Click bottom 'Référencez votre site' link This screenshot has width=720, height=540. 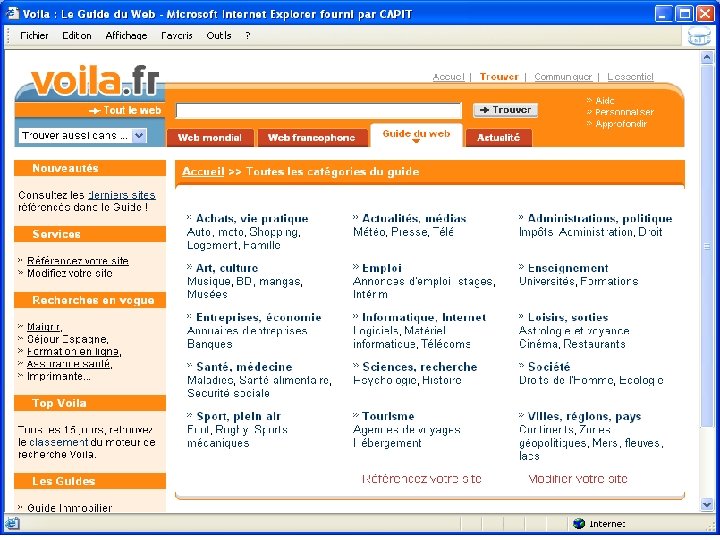coord(422,479)
